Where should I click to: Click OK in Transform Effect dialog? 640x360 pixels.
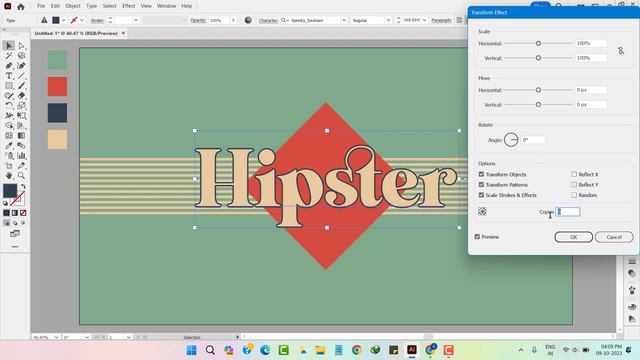573,237
